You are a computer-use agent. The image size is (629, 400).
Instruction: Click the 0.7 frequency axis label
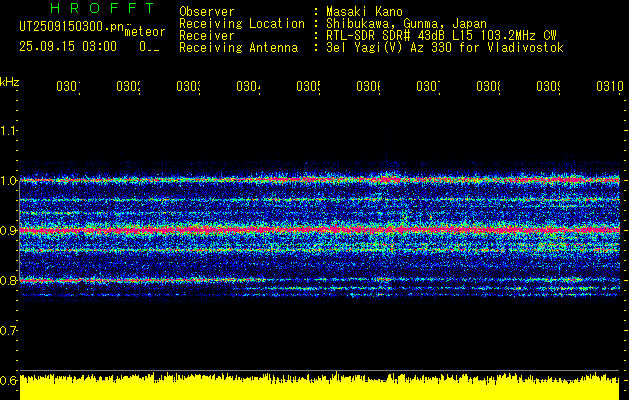pos(8,331)
